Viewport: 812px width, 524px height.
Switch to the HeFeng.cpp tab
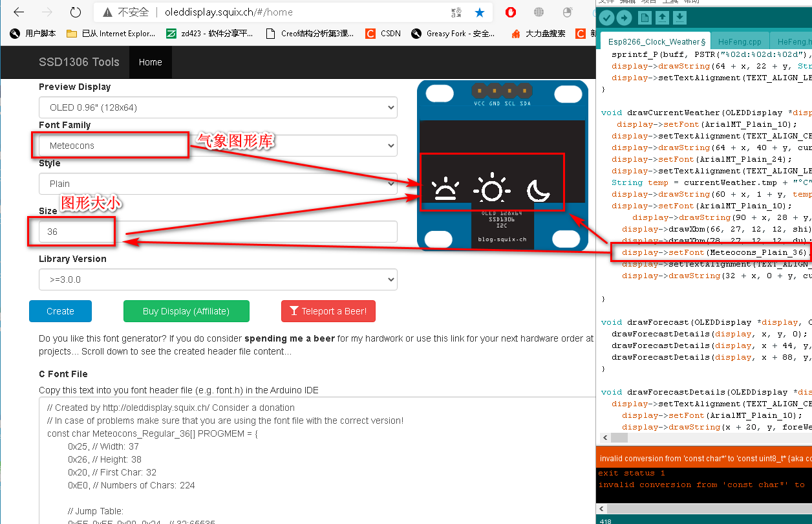740,41
